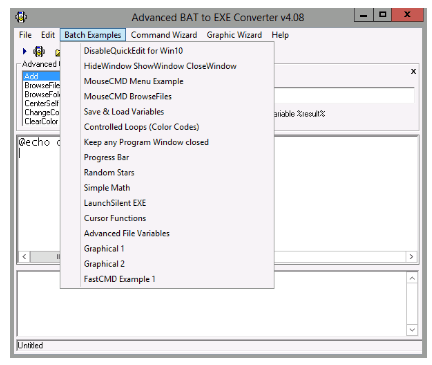Close the Batch Examples menu
The width and height of the screenshot is (432, 365).
click(x=93, y=35)
